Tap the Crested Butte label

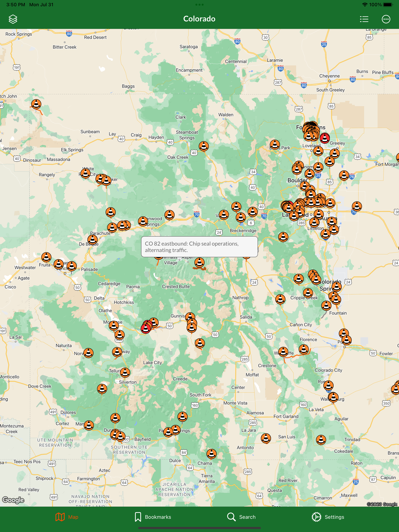coord(176,286)
